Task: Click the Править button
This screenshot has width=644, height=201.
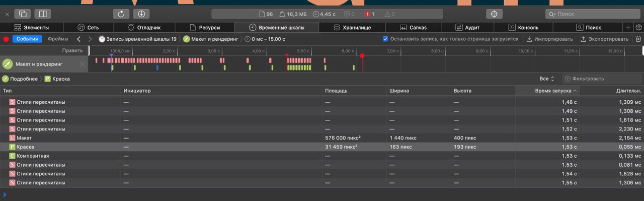Action: [72, 50]
